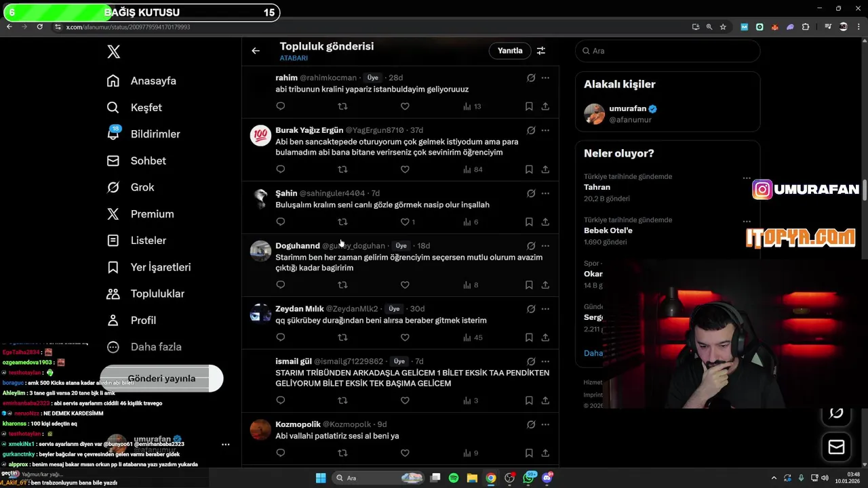Viewport: 868px width, 488px height.
Task: Open more options for Bebek Otel'e trend
Action: click(747, 221)
